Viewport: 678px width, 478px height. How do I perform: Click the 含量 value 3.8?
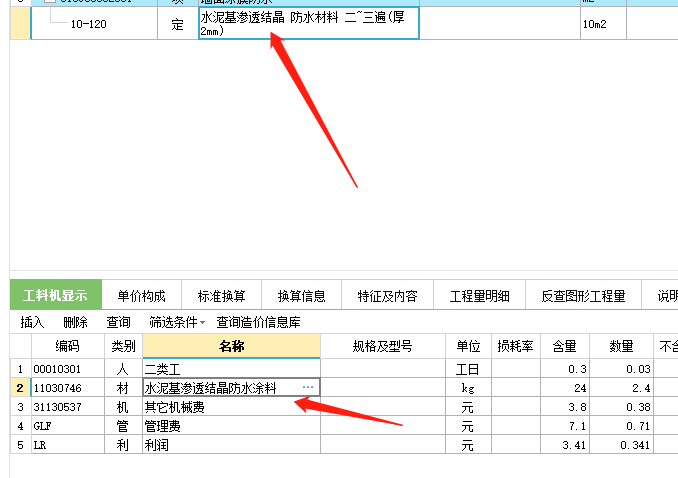(565, 407)
